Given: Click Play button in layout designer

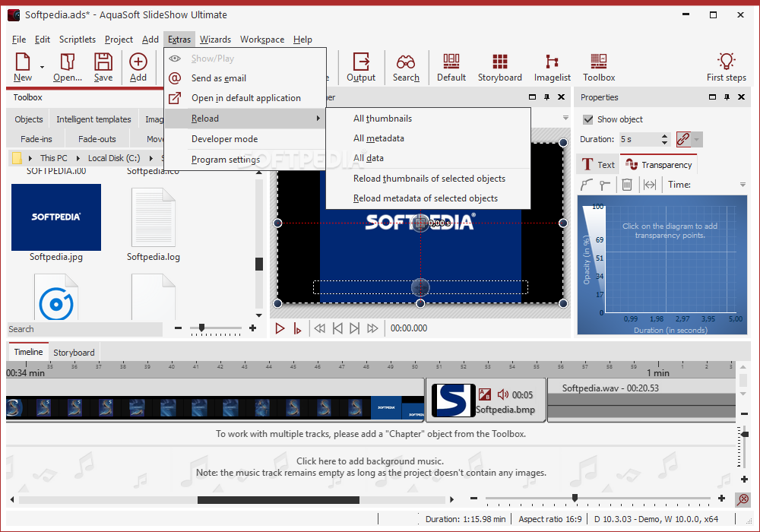Looking at the screenshot, I should coord(280,328).
